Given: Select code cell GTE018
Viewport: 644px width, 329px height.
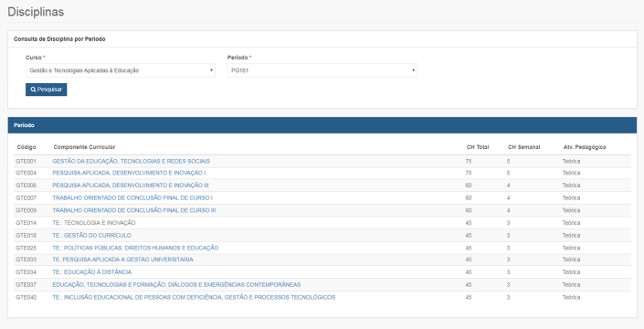Looking at the screenshot, I should [26, 236].
